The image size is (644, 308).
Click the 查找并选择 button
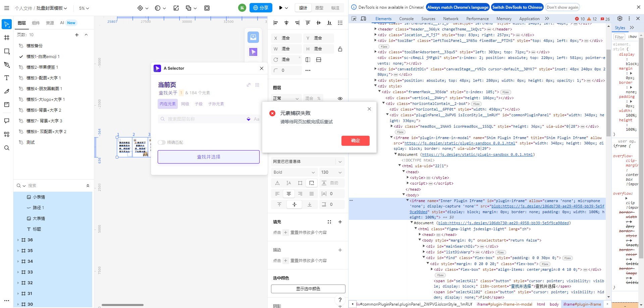pos(208,157)
